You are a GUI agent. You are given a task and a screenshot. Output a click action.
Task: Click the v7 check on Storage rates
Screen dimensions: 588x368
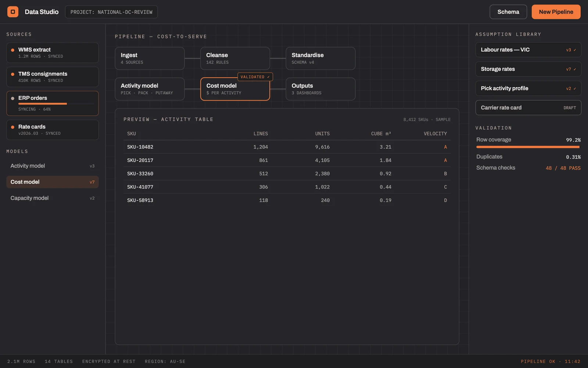pos(571,69)
